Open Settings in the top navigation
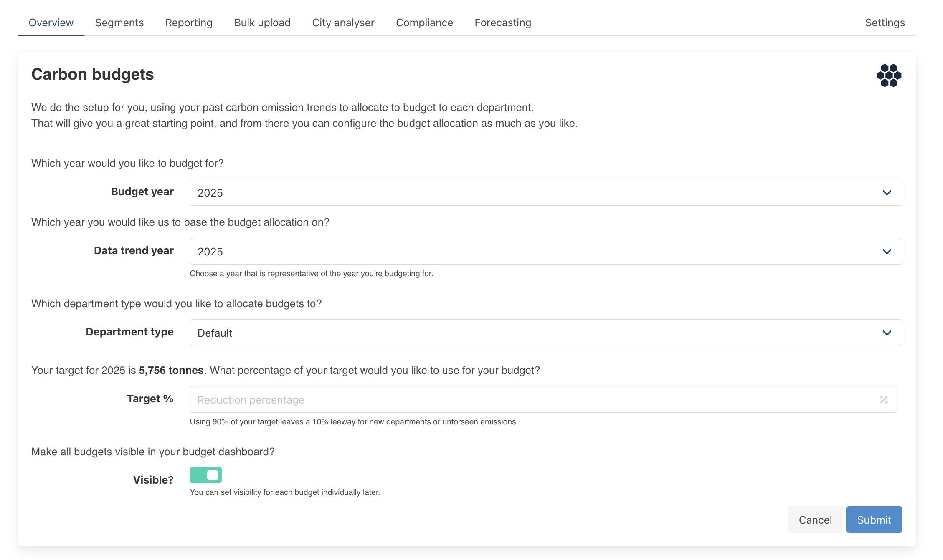 (x=885, y=23)
